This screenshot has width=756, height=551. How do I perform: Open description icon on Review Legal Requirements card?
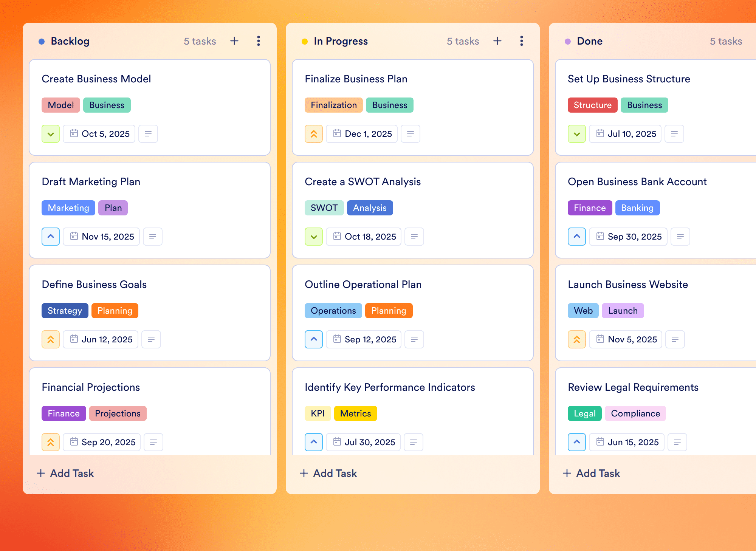[x=677, y=442]
